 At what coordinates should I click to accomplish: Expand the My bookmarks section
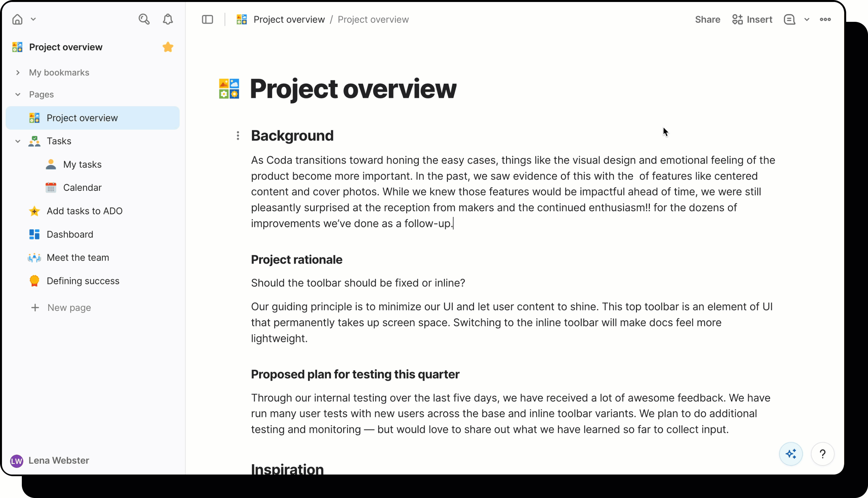18,72
